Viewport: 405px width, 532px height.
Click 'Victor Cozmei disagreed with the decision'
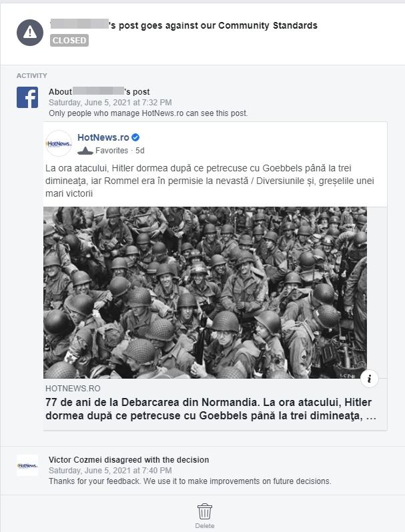129,460
